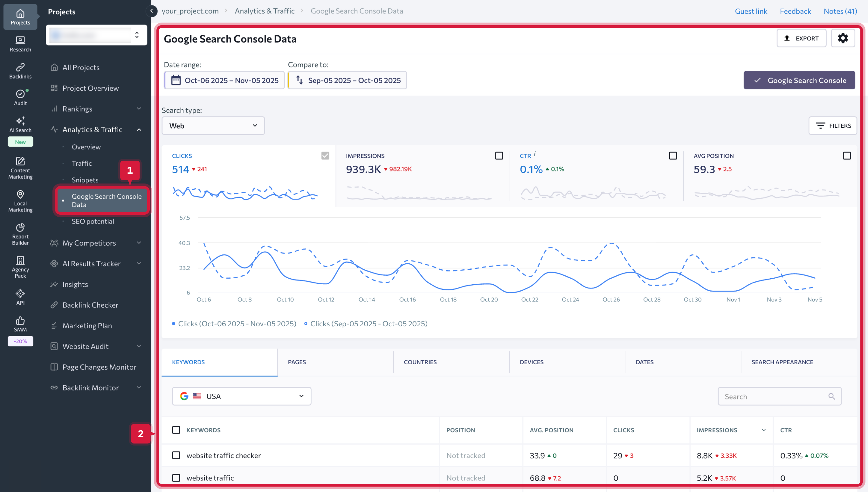Open the USA search engine dropdown
Screen dimensions: 868x492
tap(241, 396)
